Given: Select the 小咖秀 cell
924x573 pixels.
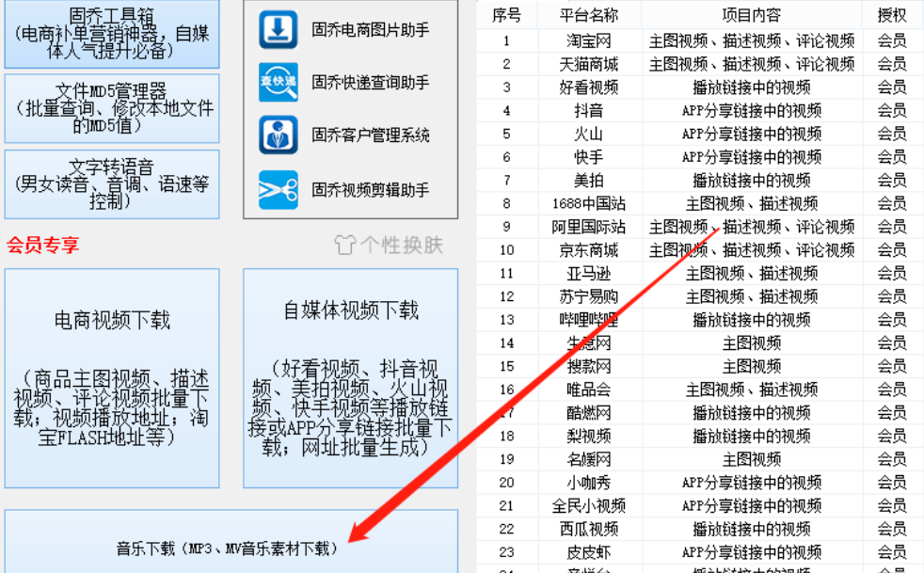Looking at the screenshot, I should [589, 483].
